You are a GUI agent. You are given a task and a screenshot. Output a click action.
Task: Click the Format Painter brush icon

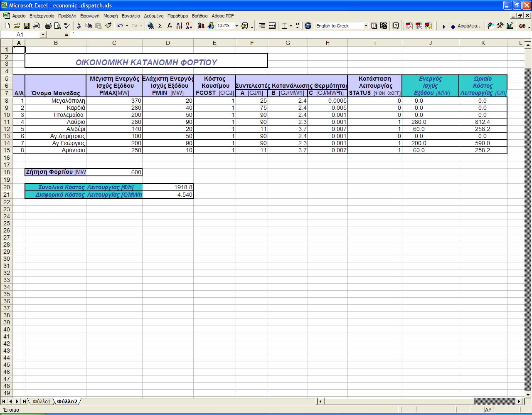click(x=108, y=26)
